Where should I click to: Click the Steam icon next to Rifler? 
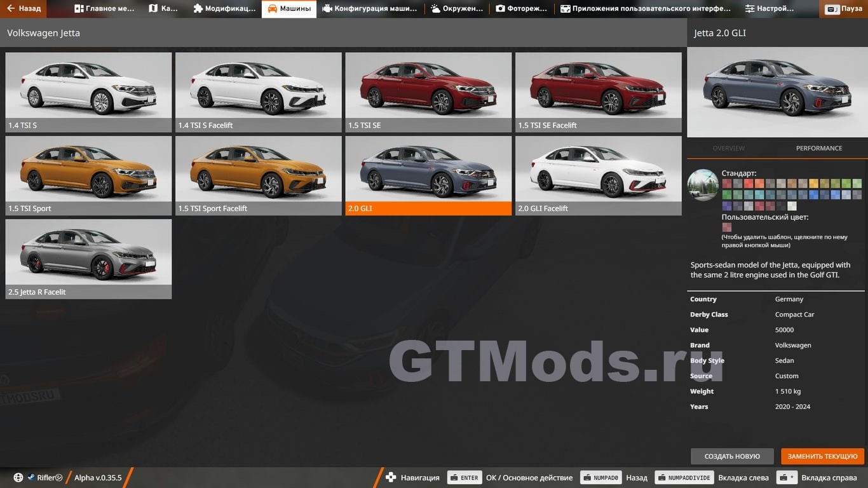31,478
